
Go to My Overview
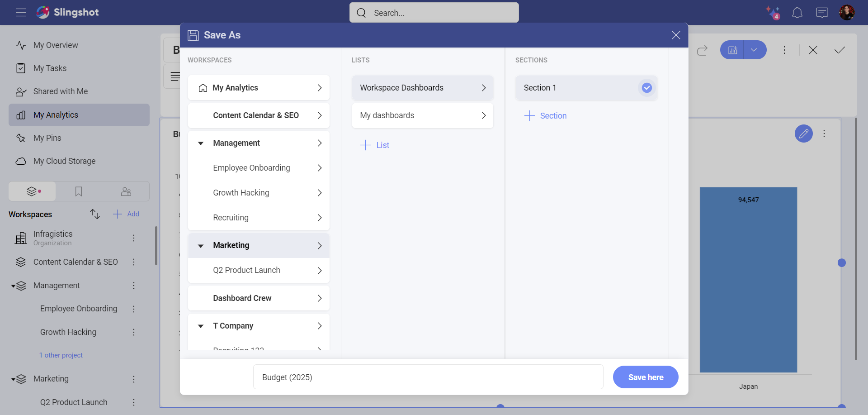pos(79,45)
